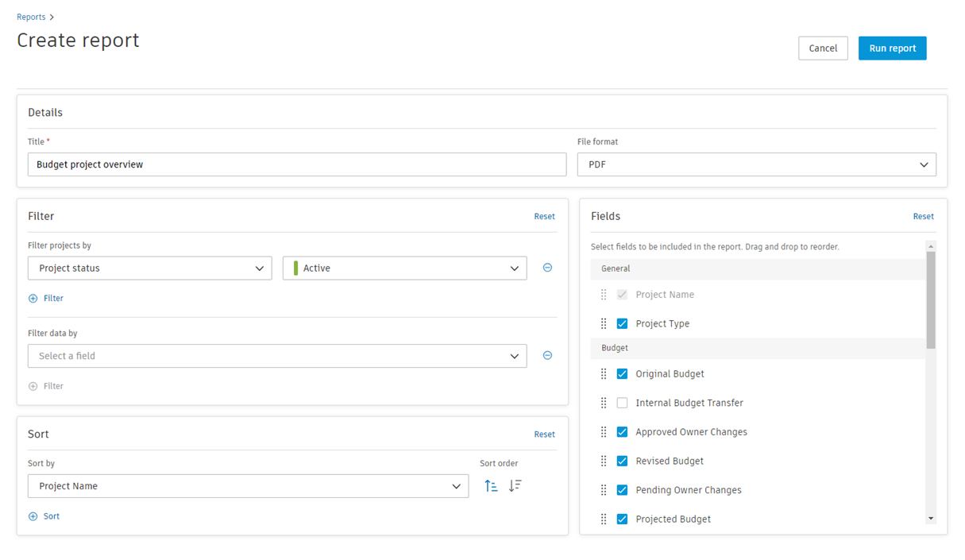Remove the data filter row
The width and height of the screenshot is (965, 560).
tap(547, 355)
